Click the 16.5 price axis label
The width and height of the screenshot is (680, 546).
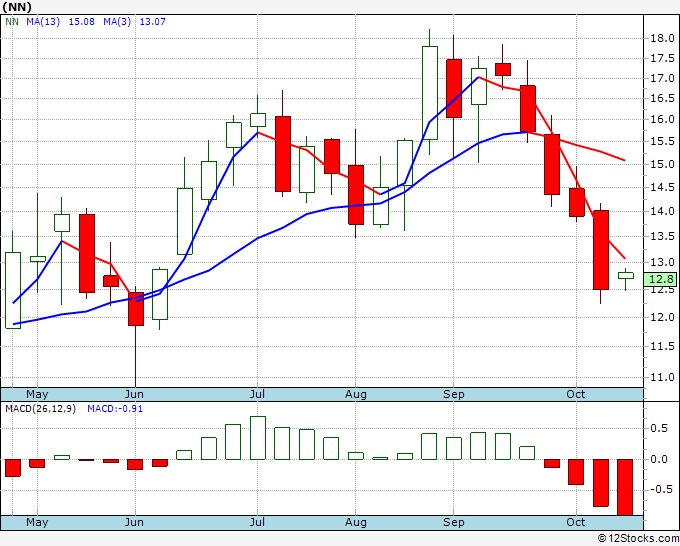click(x=662, y=98)
